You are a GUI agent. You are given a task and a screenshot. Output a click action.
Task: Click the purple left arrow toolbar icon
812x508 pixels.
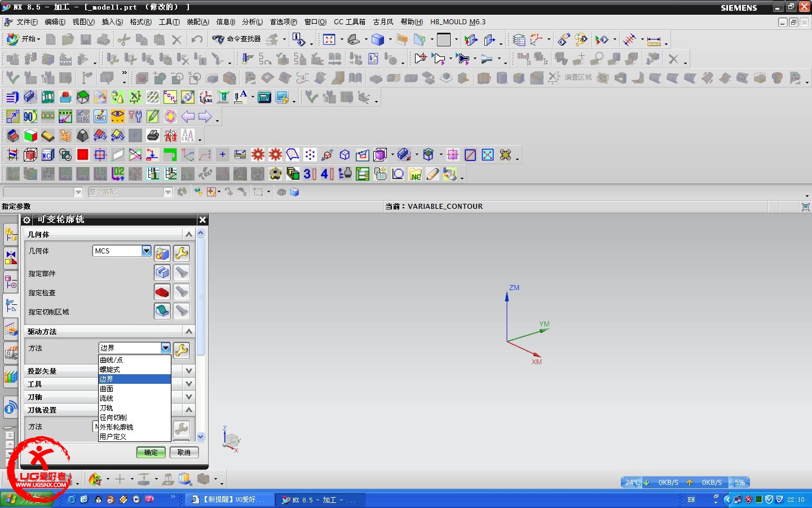point(188,116)
